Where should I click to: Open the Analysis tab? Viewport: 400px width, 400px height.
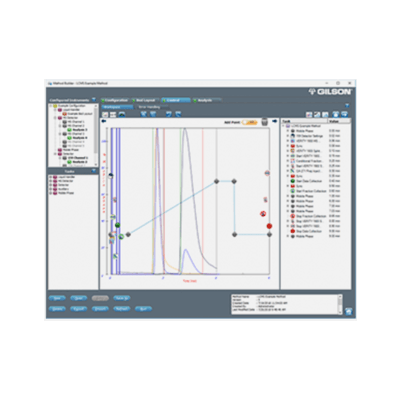[x=207, y=100]
